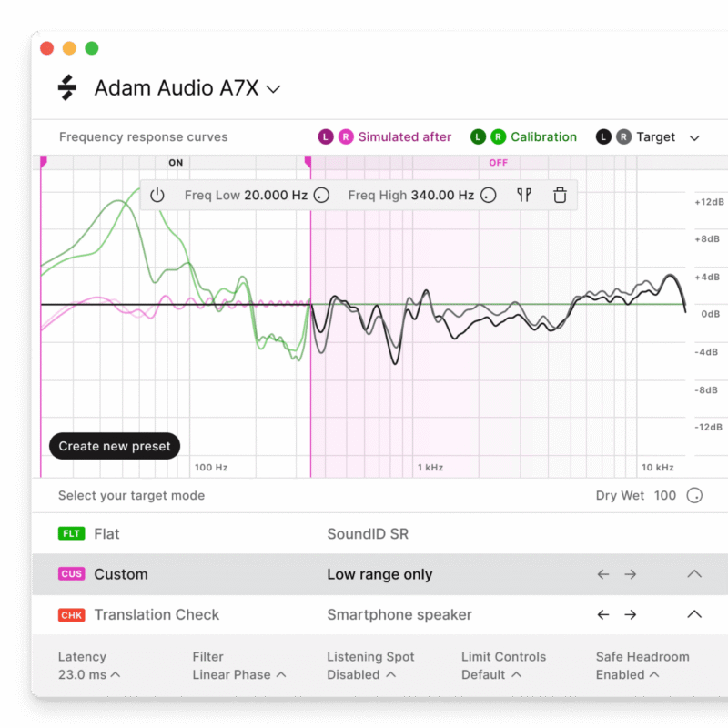Toggle left channel of Simulated after curve
Screen dimensions: 728x728
(x=326, y=137)
